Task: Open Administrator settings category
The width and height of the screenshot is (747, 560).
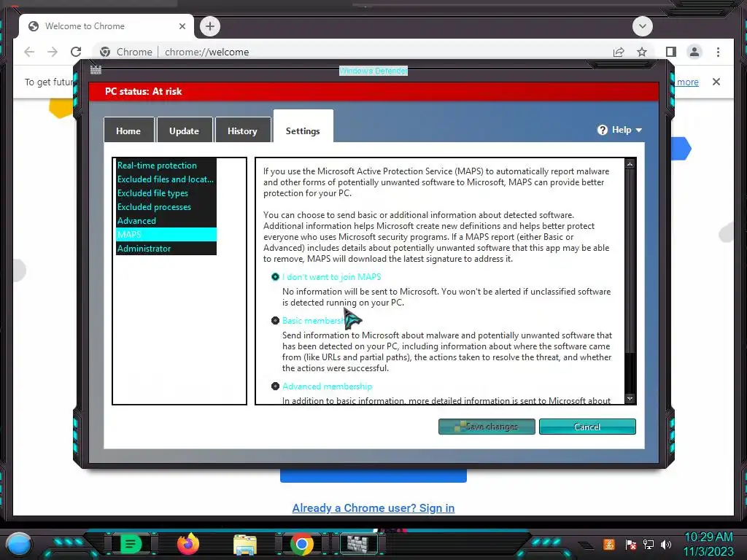Action: pyautogui.click(x=166, y=248)
